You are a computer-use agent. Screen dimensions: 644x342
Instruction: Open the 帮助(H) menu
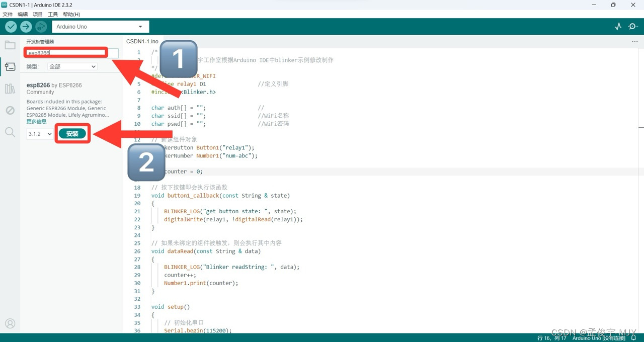click(x=71, y=14)
